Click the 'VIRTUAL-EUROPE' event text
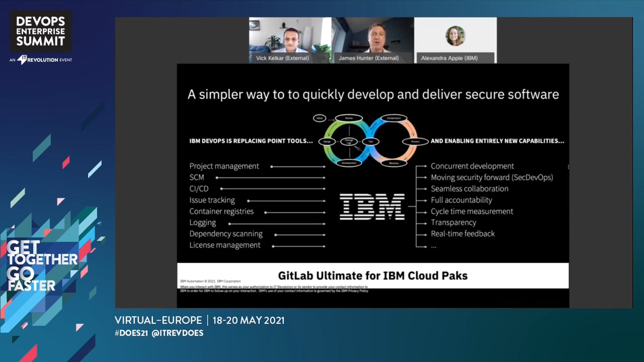This screenshot has width=644, height=362. point(158,320)
